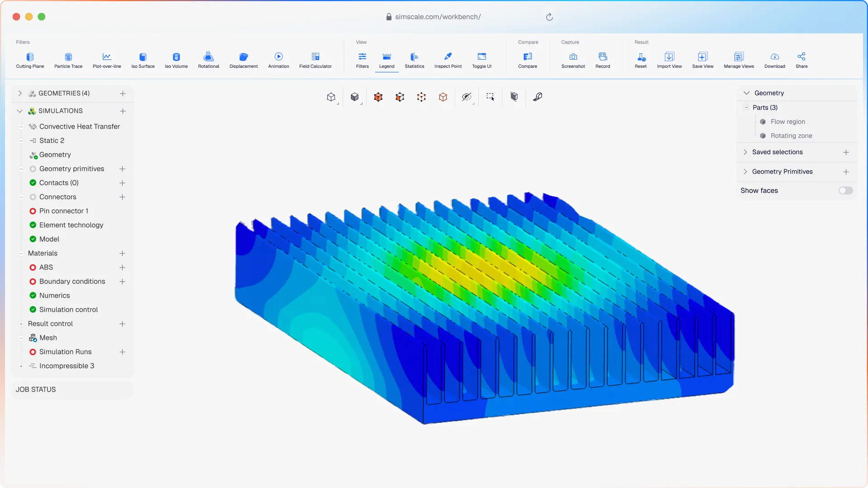Add an Iso Surface filter

(x=143, y=60)
